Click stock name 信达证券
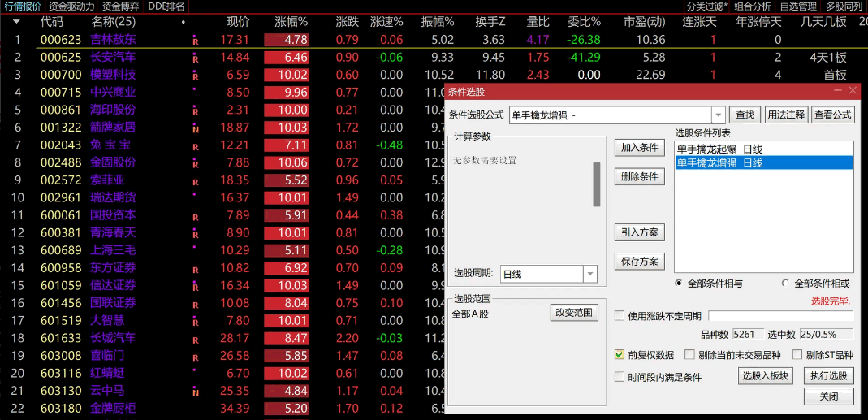 (113, 285)
